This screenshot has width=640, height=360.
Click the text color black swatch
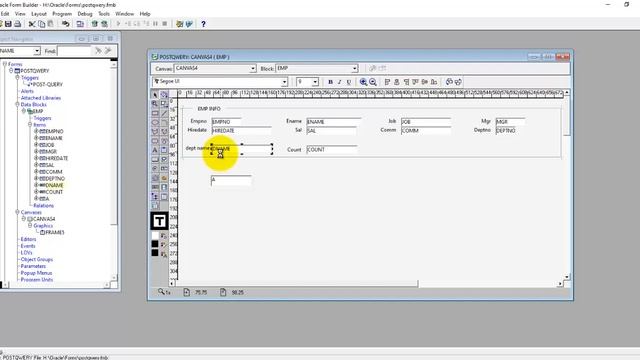click(155, 253)
